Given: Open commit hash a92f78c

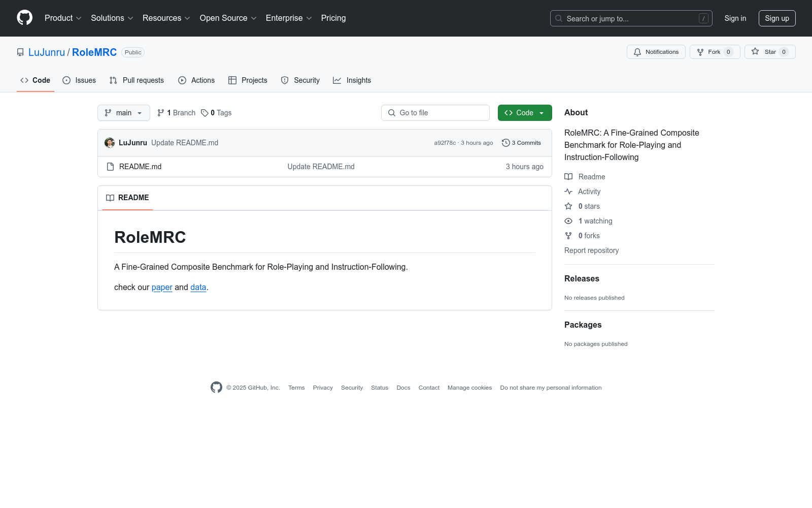Looking at the screenshot, I should (445, 143).
